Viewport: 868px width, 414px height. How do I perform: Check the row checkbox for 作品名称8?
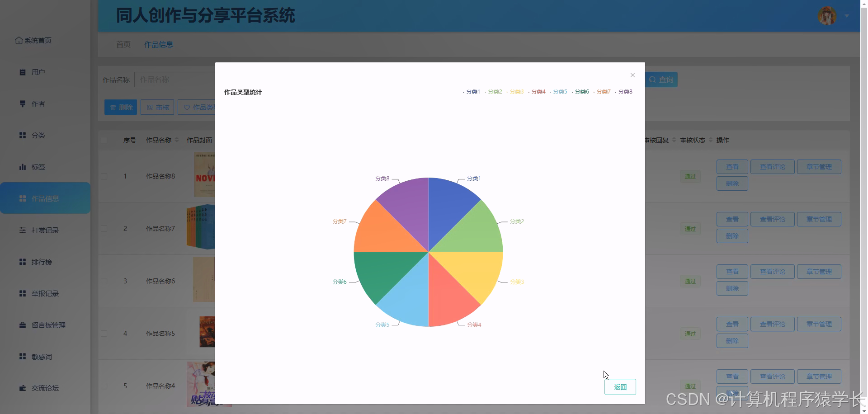point(104,176)
